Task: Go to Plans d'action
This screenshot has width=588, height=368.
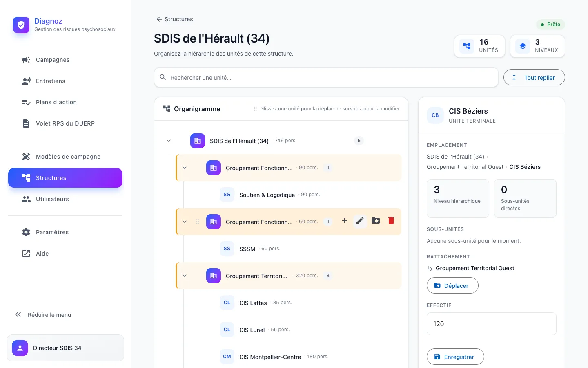Action: (65, 102)
